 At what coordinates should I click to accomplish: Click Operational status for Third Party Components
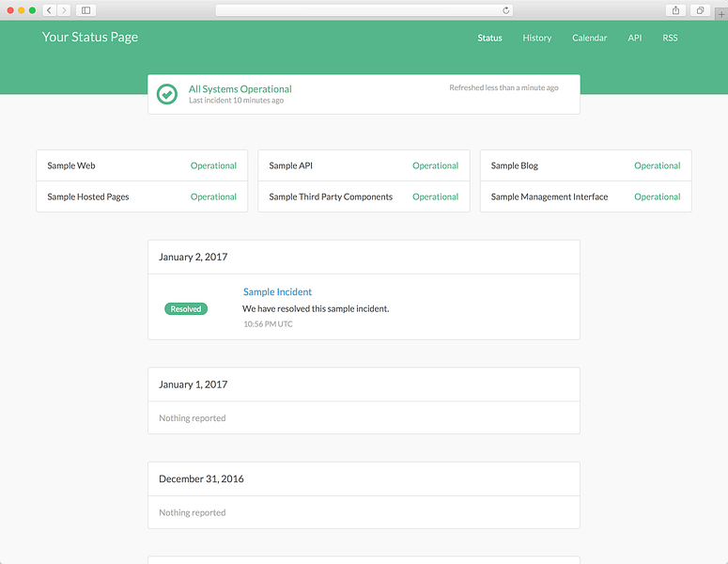[436, 197]
